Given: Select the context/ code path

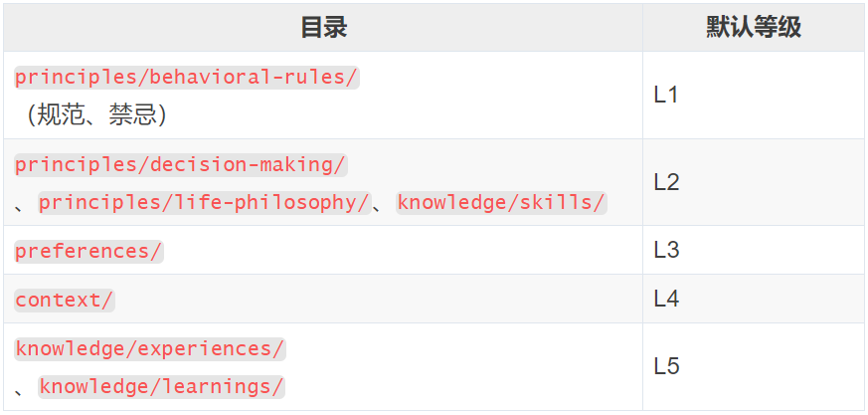Looking at the screenshot, I should coord(65,301).
